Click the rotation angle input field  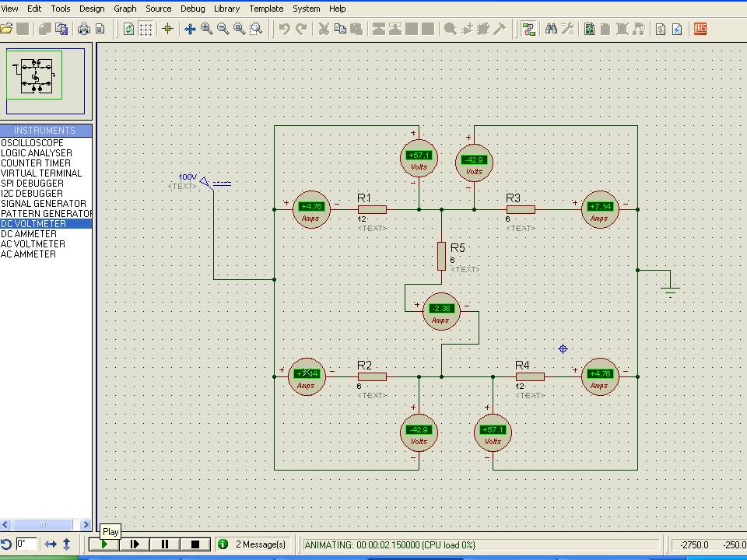pyautogui.click(x=26, y=544)
